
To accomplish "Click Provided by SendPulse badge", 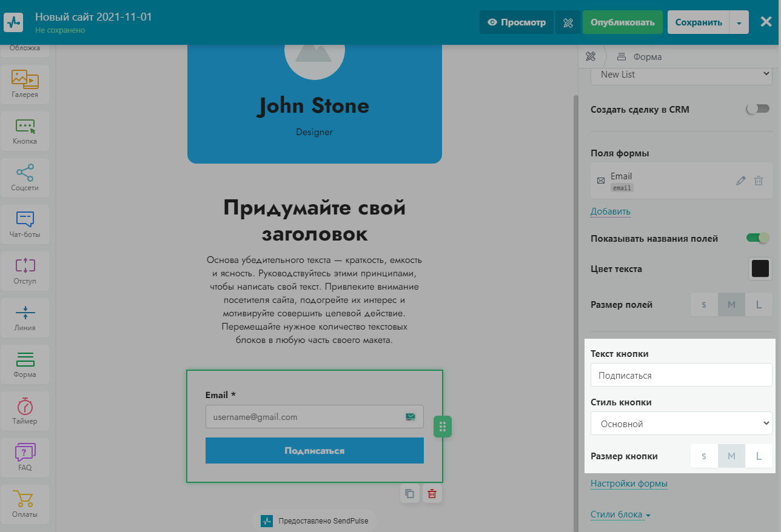I will [x=315, y=520].
